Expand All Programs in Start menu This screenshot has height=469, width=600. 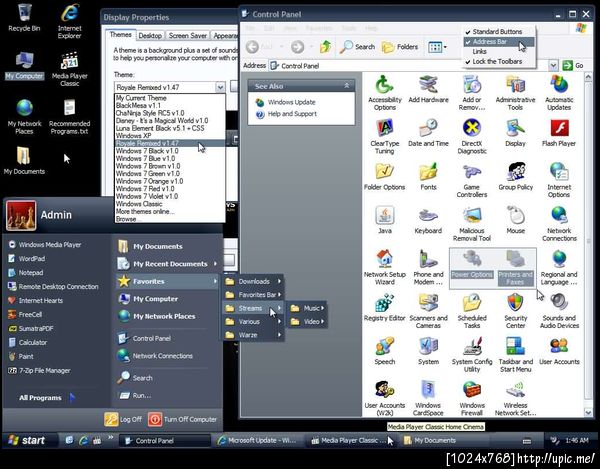pyautogui.click(x=46, y=398)
